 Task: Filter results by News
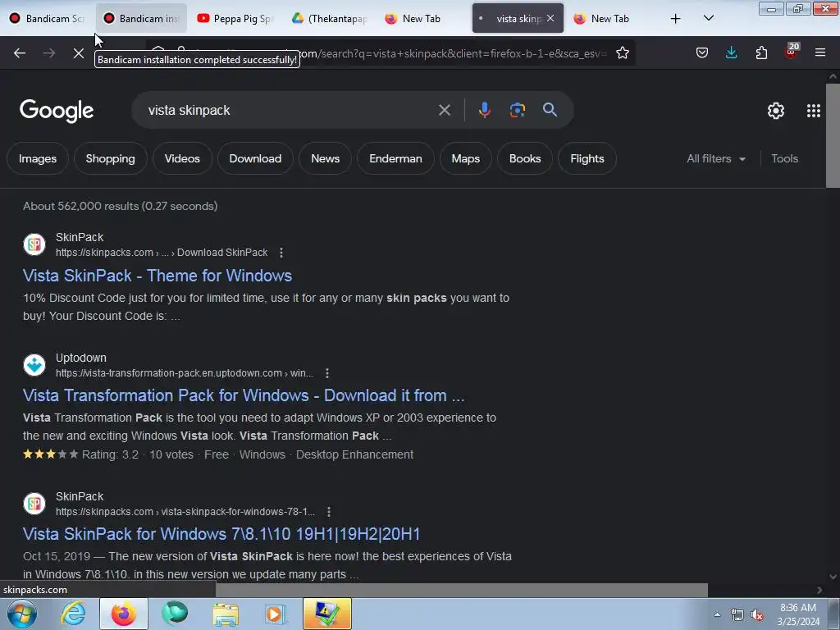[325, 158]
